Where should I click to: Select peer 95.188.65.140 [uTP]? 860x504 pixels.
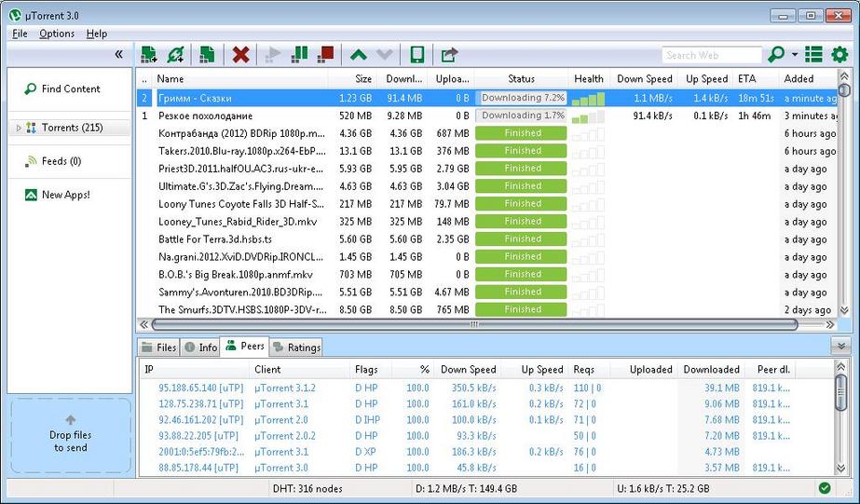487,388
